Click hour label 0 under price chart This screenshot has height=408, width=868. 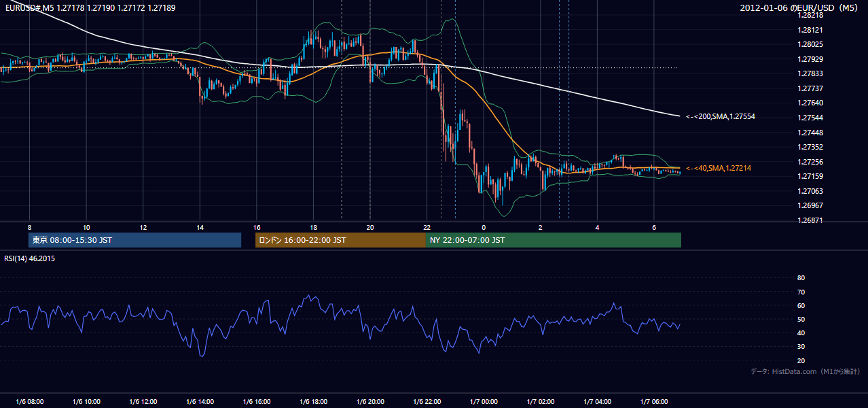click(x=484, y=226)
